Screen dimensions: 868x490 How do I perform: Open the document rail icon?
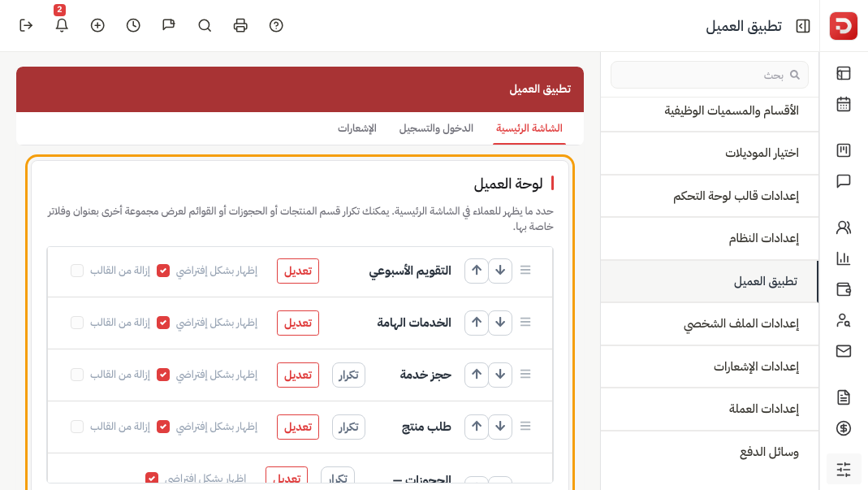(x=843, y=397)
